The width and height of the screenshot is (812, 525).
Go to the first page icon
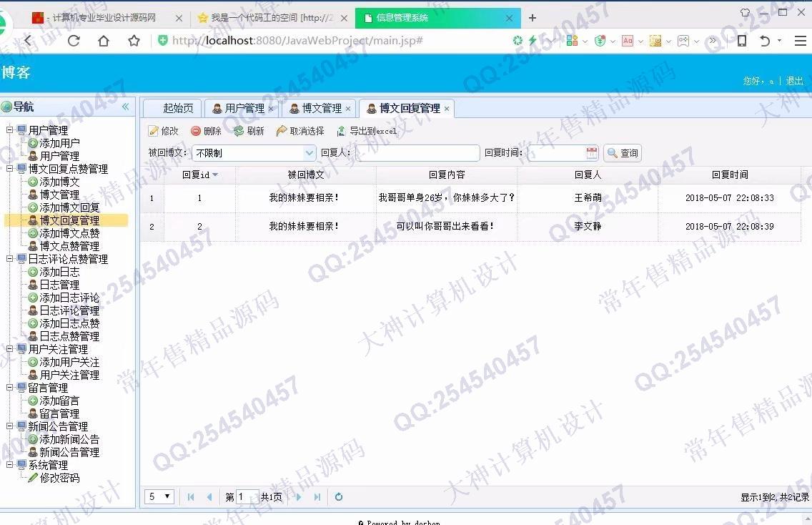pos(191,497)
